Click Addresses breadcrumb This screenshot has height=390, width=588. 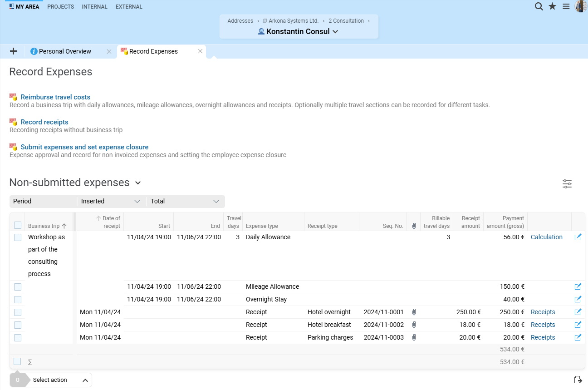[x=240, y=21]
